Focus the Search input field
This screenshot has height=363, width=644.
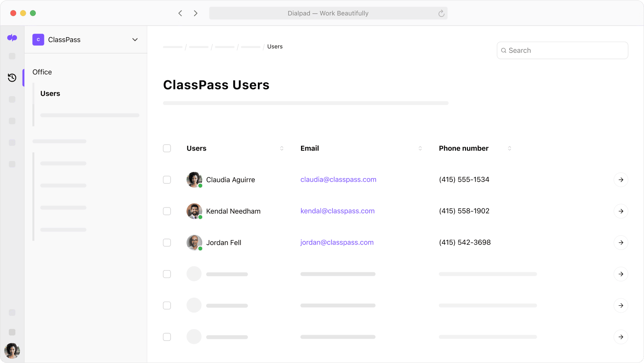tap(562, 50)
